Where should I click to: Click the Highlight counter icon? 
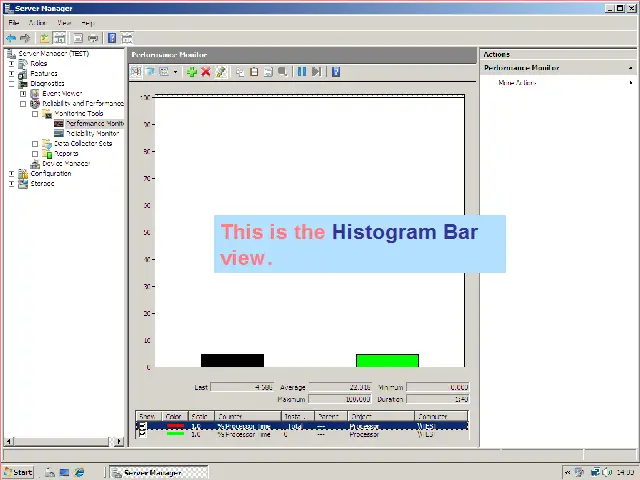click(x=221, y=72)
